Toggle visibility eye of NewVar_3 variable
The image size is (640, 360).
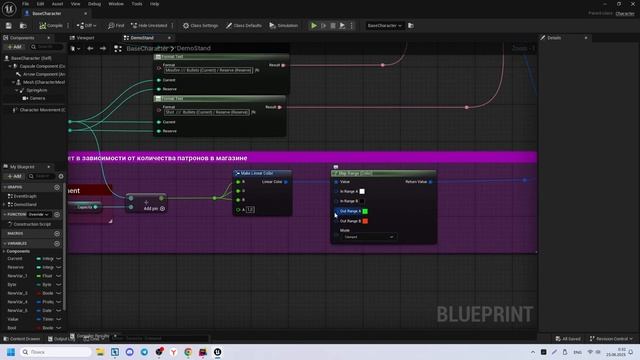coord(59,293)
